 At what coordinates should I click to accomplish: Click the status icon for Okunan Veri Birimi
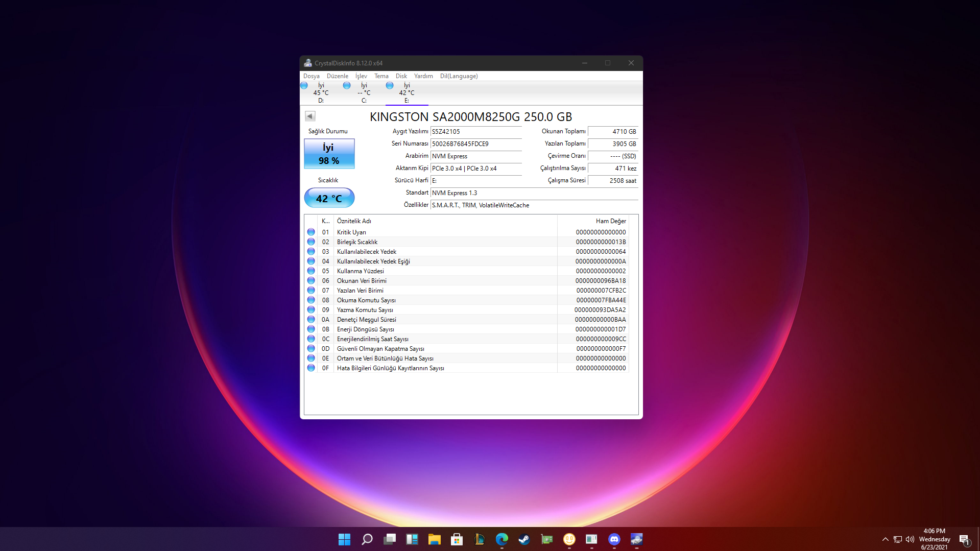[x=311, y=280]
